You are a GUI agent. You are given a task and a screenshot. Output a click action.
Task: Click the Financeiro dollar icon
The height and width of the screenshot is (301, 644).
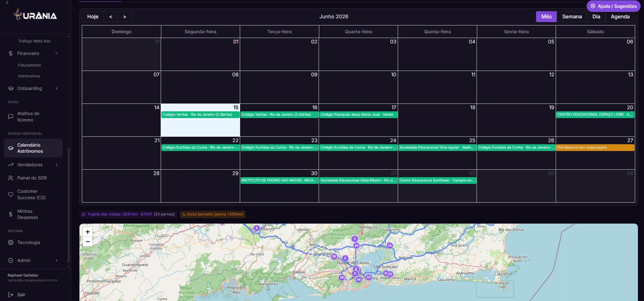[x=11, y=53]
